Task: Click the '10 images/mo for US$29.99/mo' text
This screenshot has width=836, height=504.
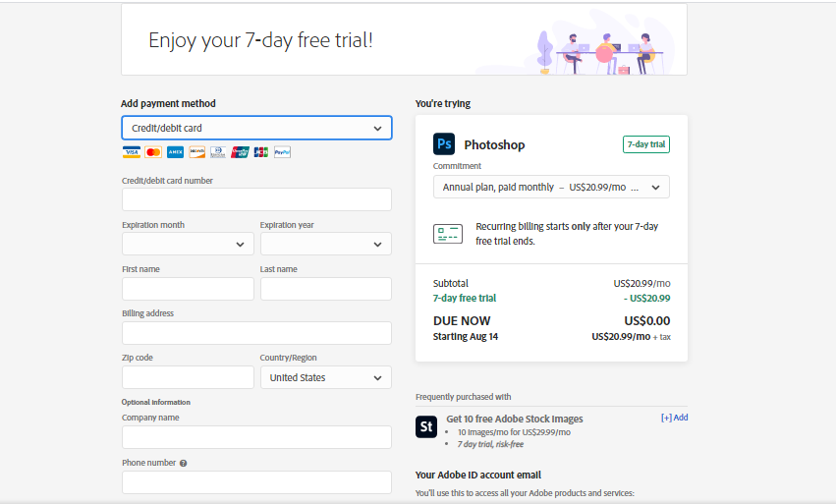Action: [x=514, y=432]
